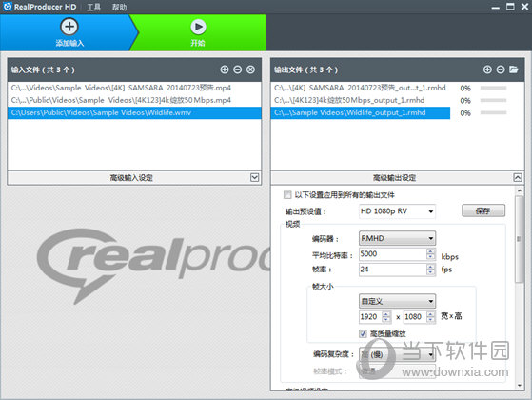This screenshot has width=532, height=400.
Task: Enable apply settings to all output files checkbox
Action: pos(287,195)
